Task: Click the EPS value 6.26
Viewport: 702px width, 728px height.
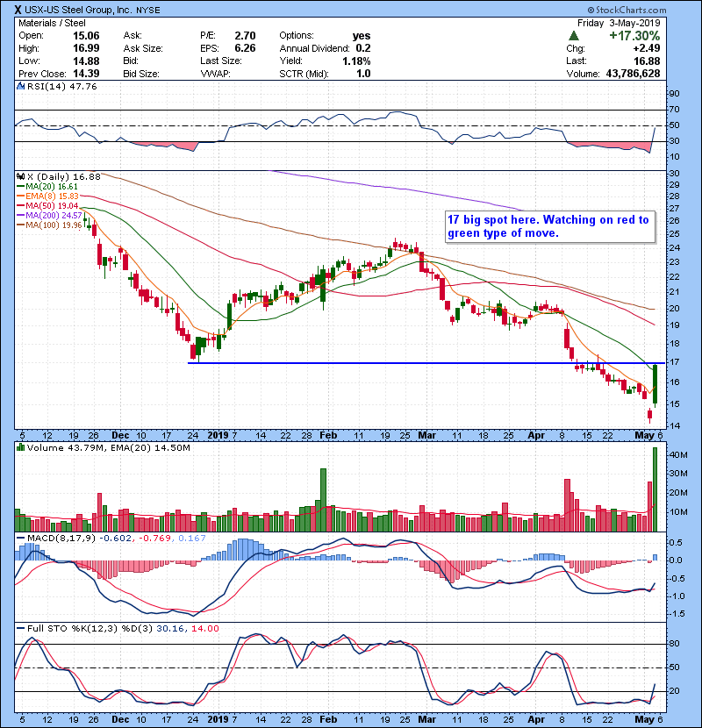Action: tap(245, 48)
